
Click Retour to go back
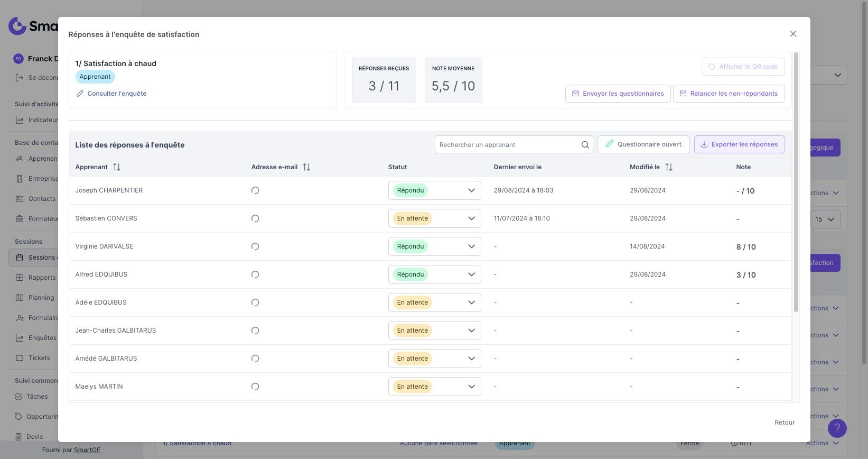(x=785, y=423)
